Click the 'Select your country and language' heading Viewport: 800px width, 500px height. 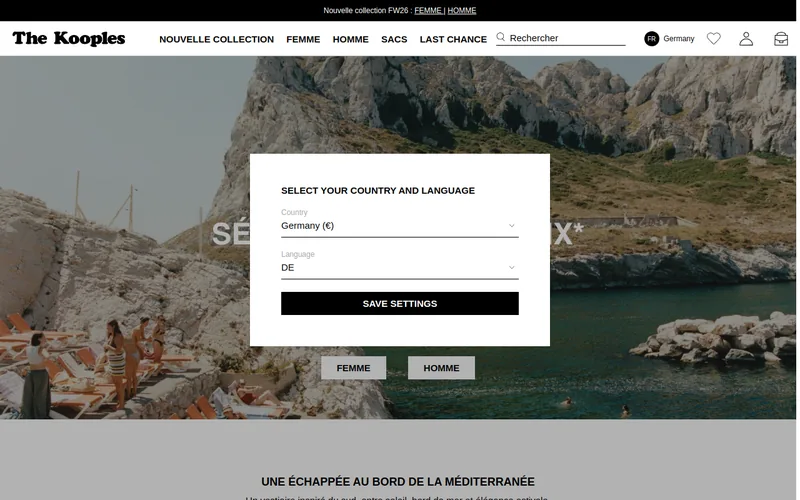[379, 191]
